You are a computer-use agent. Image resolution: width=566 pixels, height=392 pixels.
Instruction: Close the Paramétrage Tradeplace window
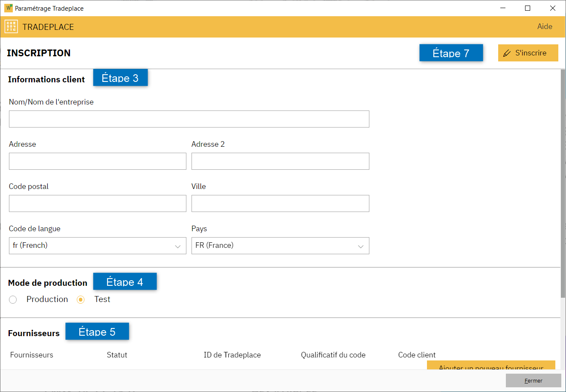point(553,8)
